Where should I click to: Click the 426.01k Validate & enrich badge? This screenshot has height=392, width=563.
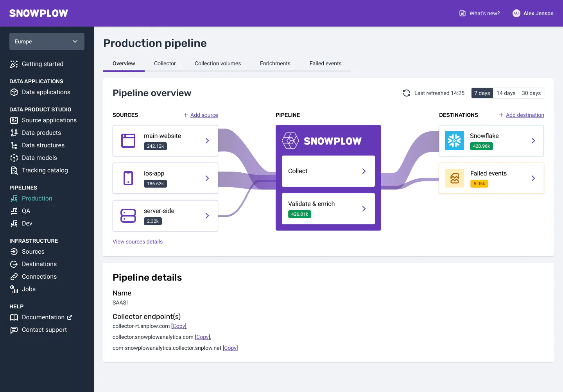pyautogui.click(x=300, y=214)
